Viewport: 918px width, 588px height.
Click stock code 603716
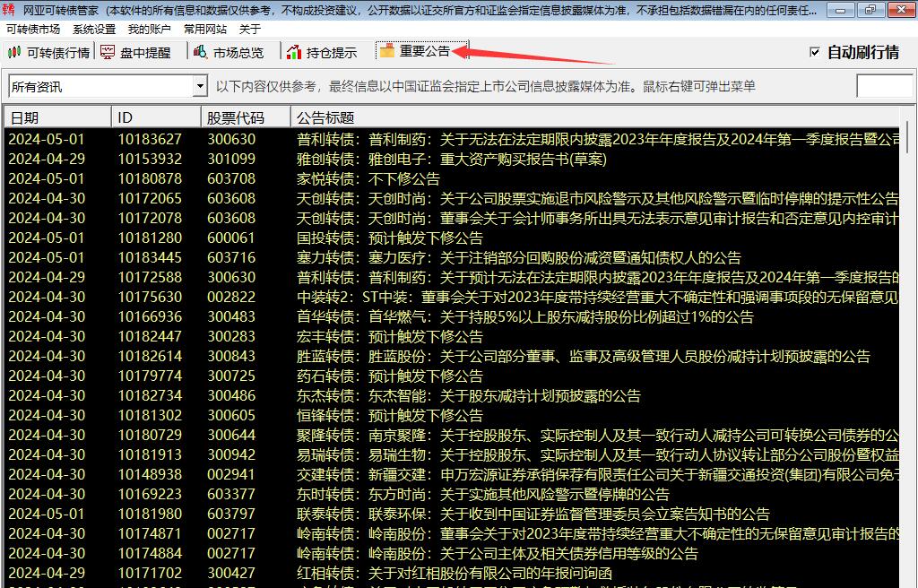click(231, 257)
